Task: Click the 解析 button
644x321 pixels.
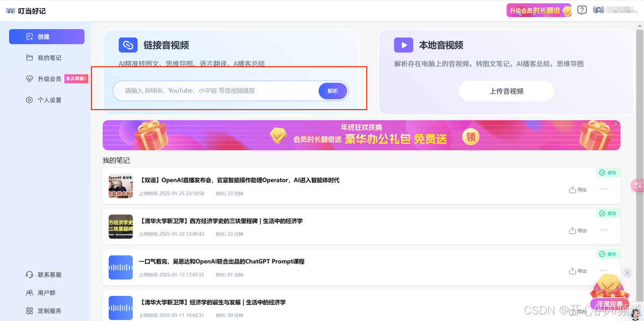Action: pos(333,91)
